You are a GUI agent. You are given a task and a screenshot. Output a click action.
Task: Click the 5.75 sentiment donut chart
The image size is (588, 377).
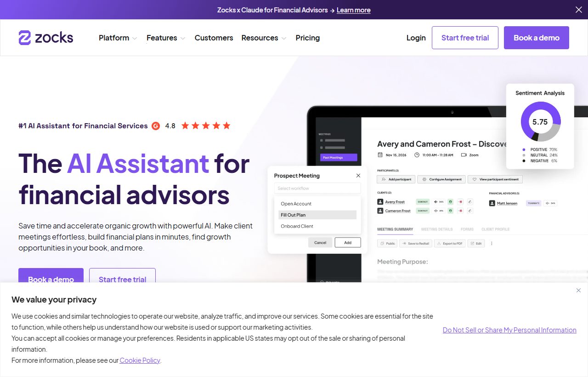(540, 122)
